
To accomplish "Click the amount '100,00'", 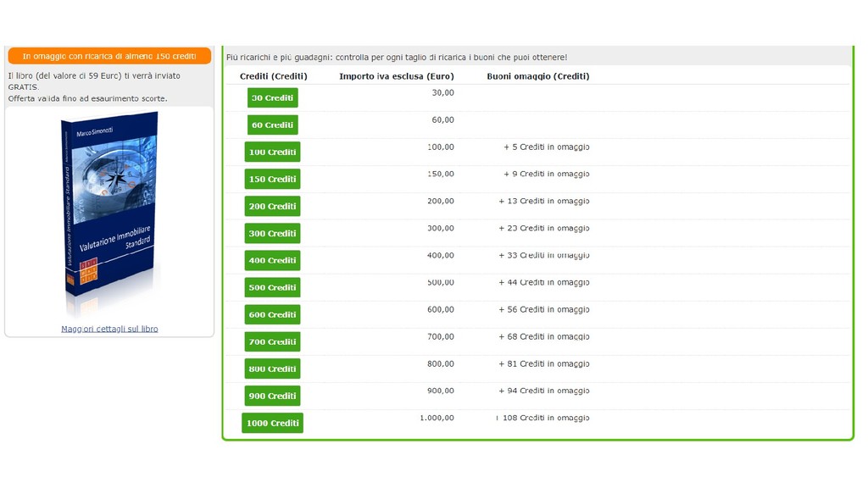I will click(x=441, y=147).
